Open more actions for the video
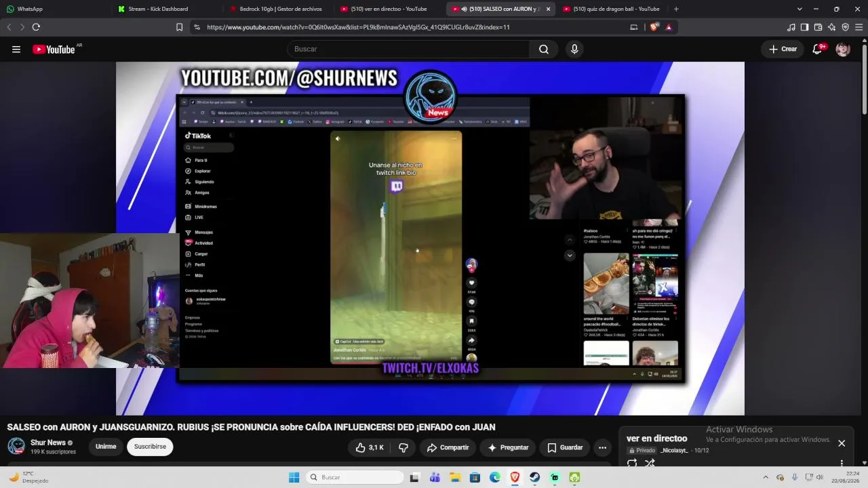Screen dimensions: 868x488 pyautogui.click(x=602, y=447)
